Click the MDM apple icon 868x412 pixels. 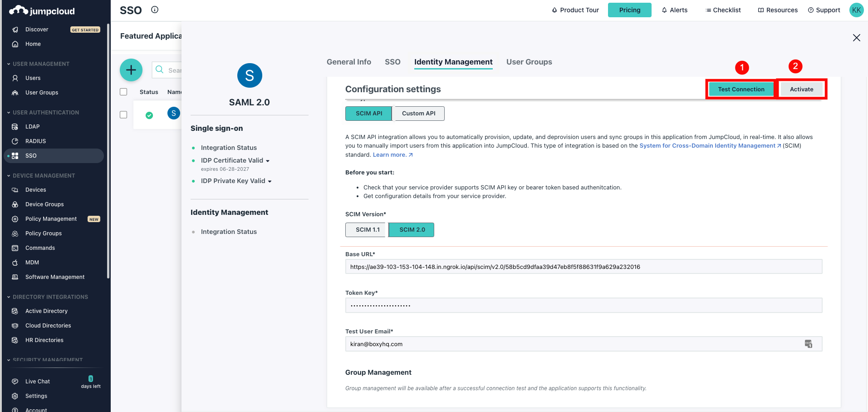[15, 263]
